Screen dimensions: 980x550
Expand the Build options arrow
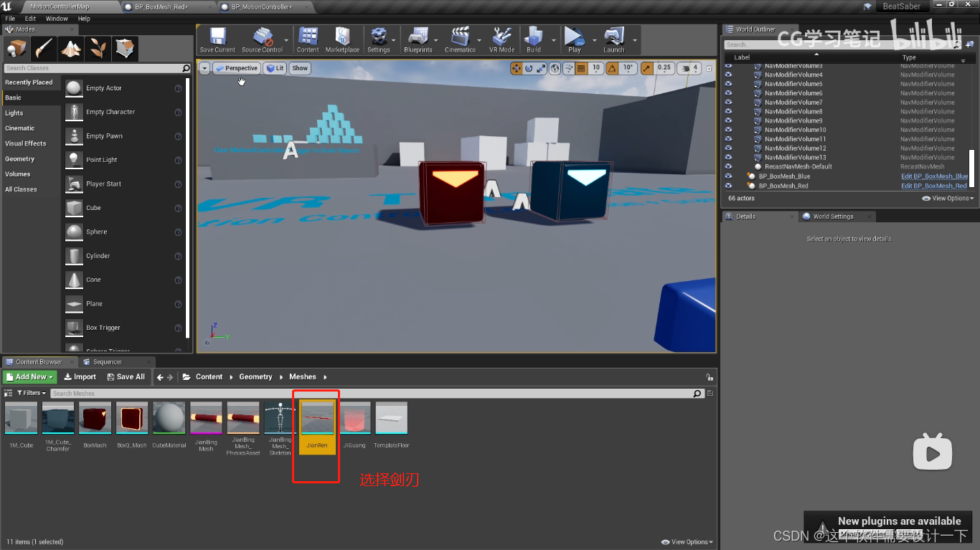pyautogui.click(x=552, y=41)
